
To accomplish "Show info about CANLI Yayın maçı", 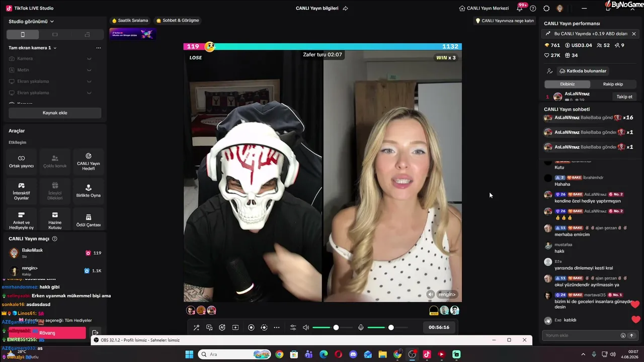I will (x=55, y=239).
